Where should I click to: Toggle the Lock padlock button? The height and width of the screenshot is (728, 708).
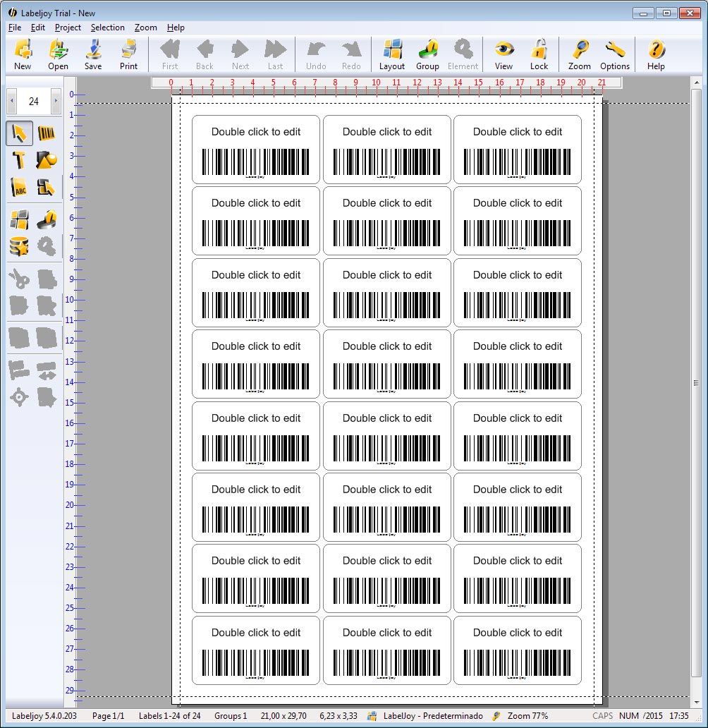[539, 54]
